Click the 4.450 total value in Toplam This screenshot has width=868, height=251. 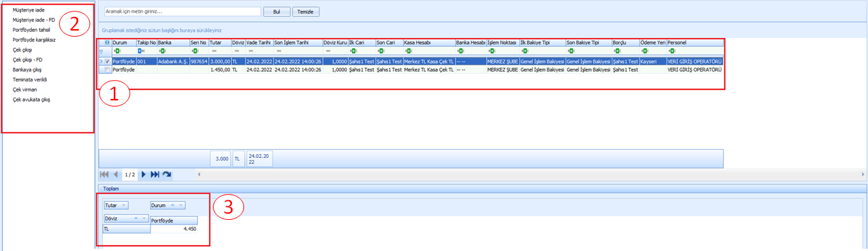pos(174,229)
